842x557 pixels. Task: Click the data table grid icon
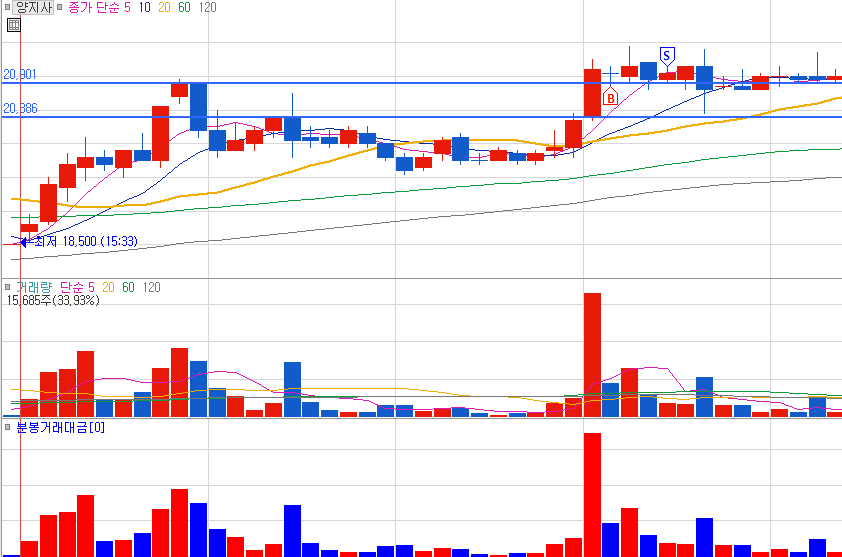coord(13,25)
